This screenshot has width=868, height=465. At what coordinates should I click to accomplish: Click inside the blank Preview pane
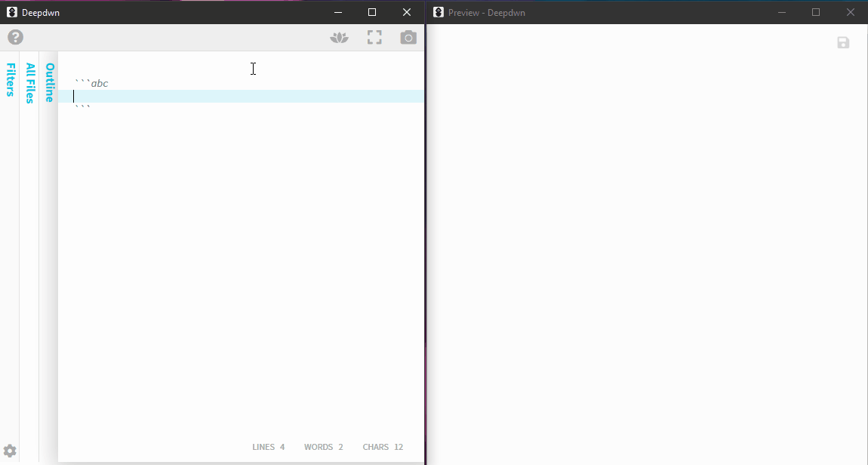click(647, 244)
